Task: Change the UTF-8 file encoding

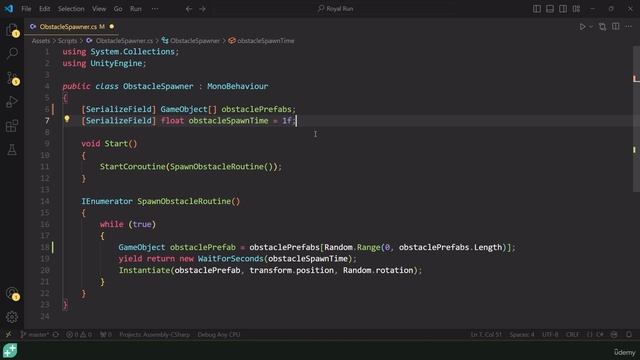Action: (x=550, y=334)
